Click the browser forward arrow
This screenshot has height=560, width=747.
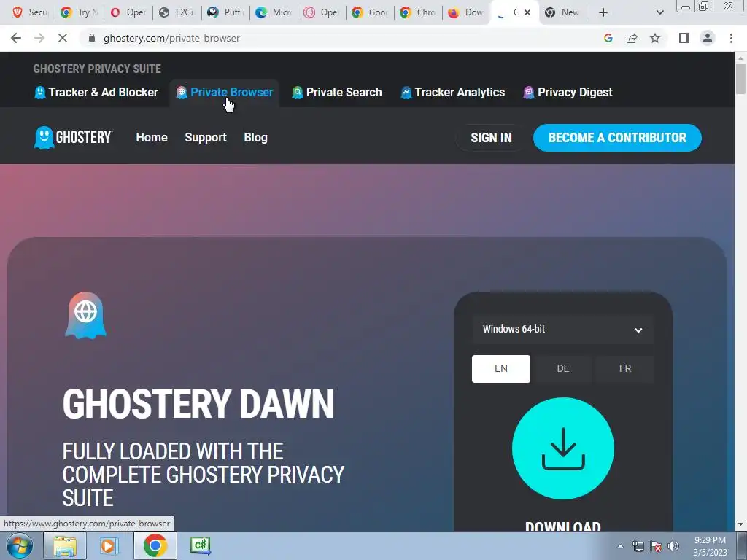pos(39,38)
